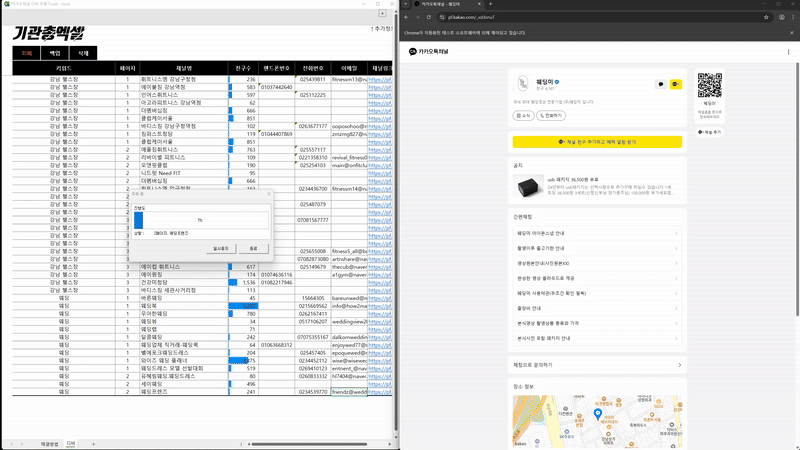This screenshot has height=450, width=800.
Task: Open the three-dot menu on Kakao channel page
Action: pyautogui.click(x=790, y=51)
